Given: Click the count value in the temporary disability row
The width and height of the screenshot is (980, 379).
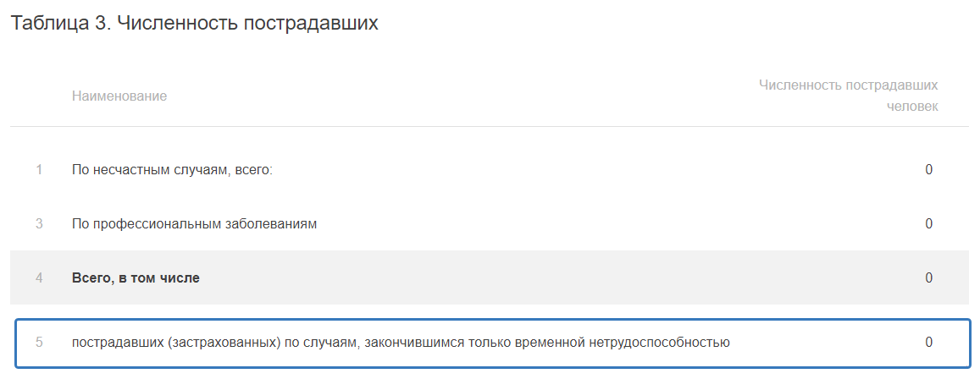Looking at the screenshot, I should pos(928,343).
